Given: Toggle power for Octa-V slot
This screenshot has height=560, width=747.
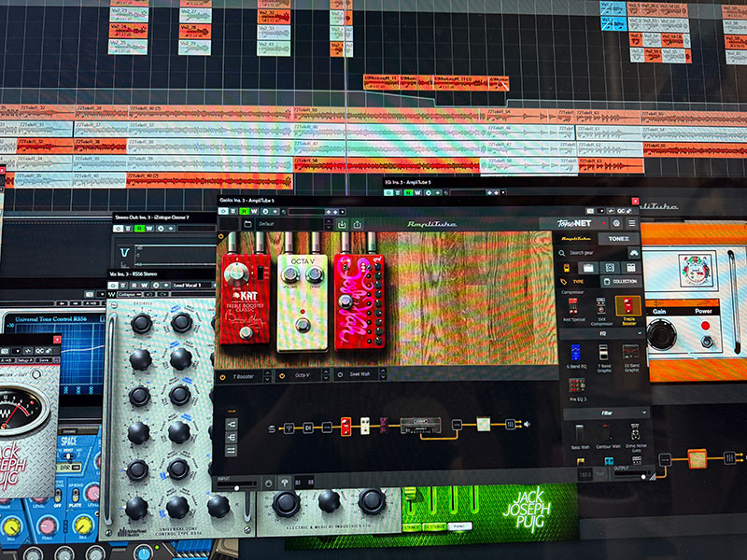Looking at the screenshot, I should coord(282,376).
